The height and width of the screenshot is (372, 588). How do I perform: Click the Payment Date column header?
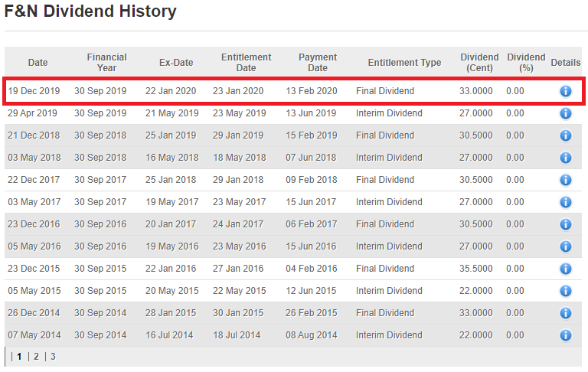[318, 63]
